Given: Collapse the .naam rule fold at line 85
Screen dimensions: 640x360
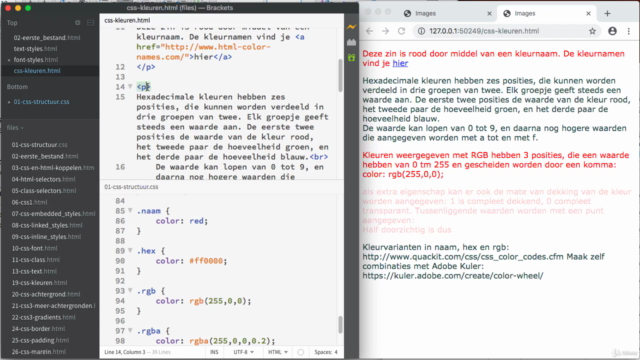Looking at the screenshot, I should click(130, 211).
